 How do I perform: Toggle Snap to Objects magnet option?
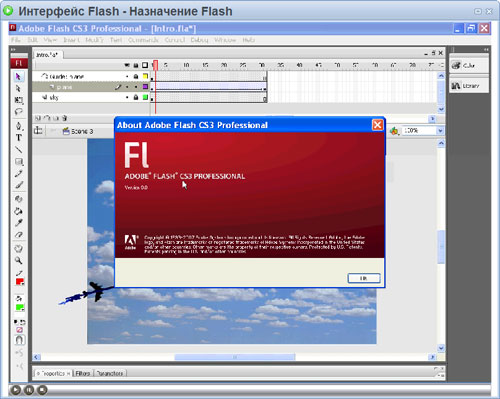[x=19, y=340]
